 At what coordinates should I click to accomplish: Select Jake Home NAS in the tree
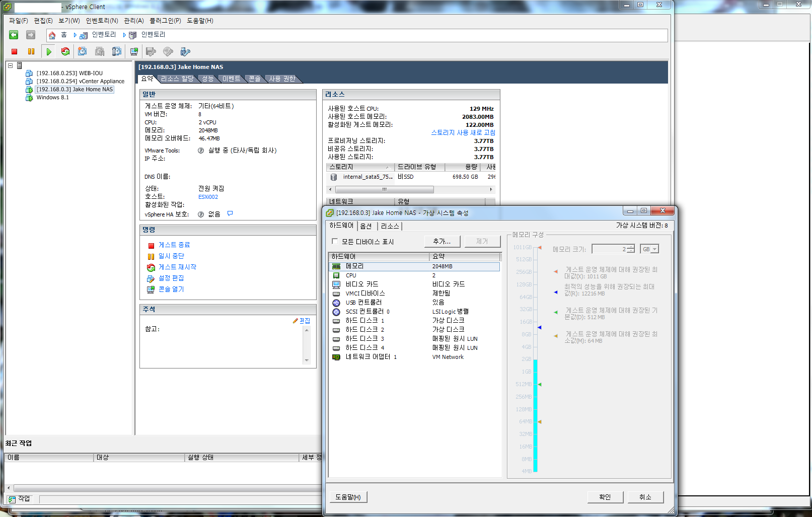(x=75, y=89)
